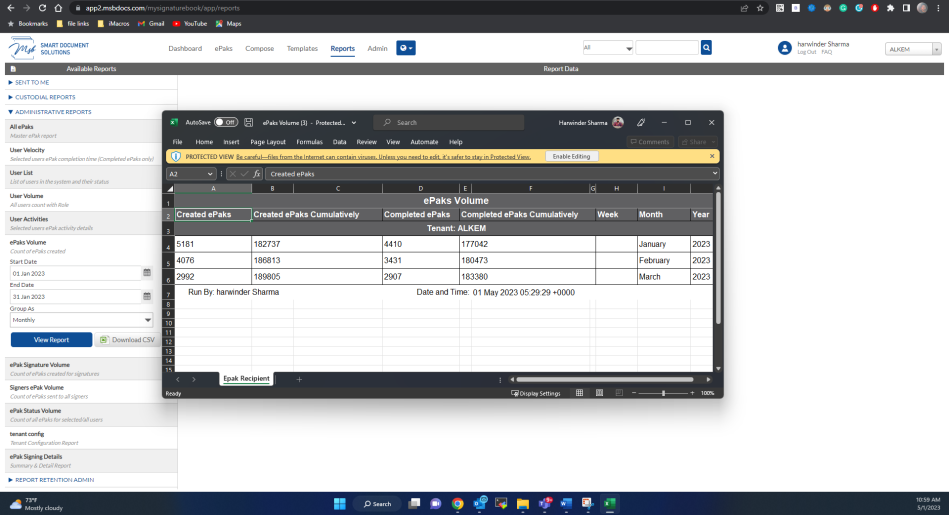Open the ePaks Volume file name dropdown

[354, 123]
